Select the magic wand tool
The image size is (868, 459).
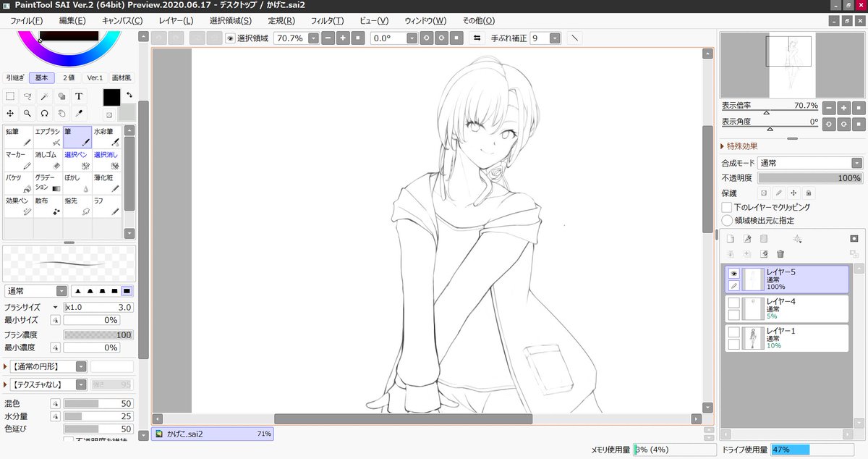(x=45, y=96)
